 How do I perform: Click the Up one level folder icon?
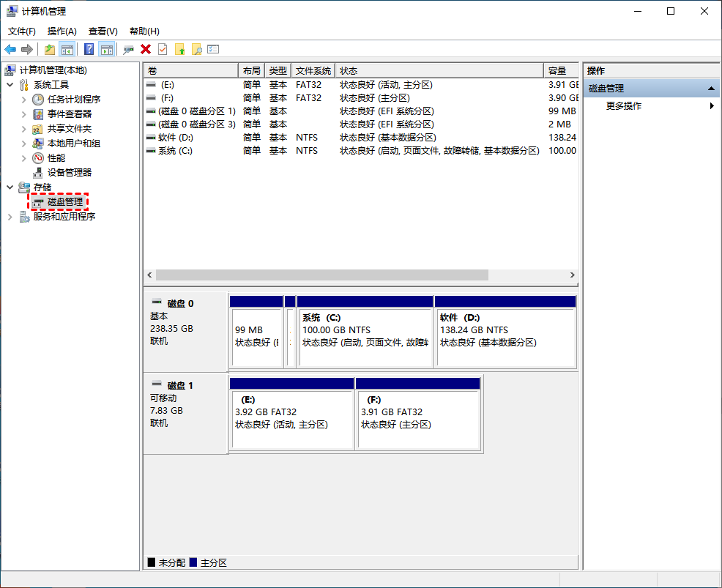tap(50, 49)
